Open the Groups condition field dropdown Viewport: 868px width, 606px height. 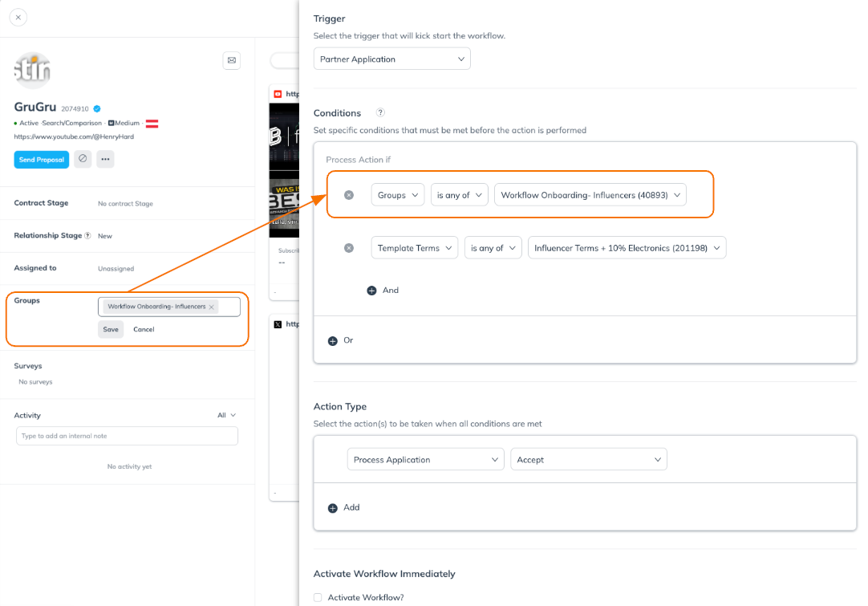(398, 195)
